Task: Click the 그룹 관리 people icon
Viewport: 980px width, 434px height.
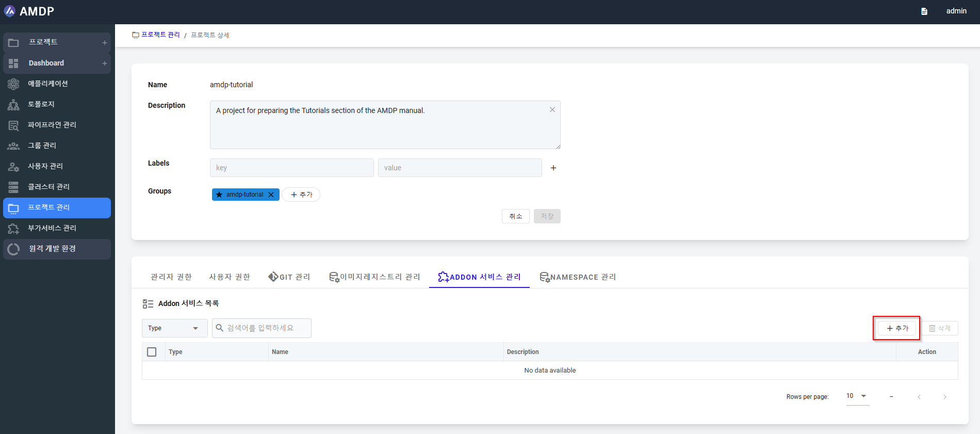Action: (x=13, y=146)
